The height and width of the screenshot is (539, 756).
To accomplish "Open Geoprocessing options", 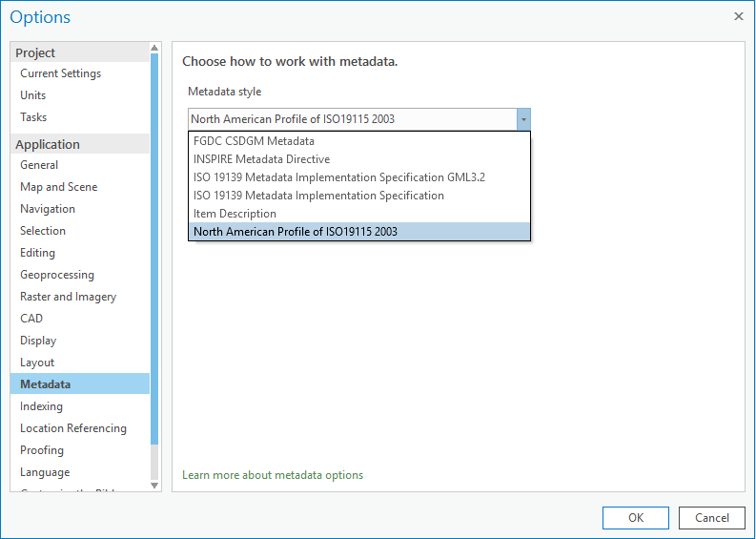I will coord(80,275).
